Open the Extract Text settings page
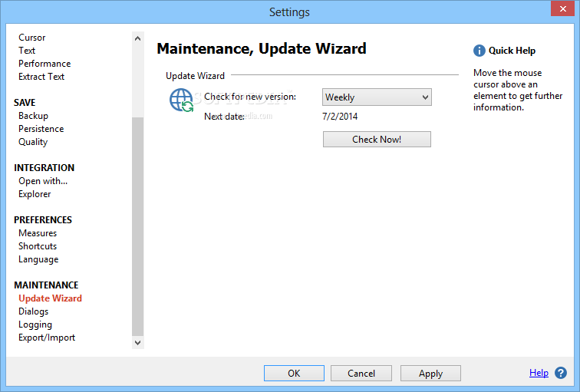Viewport: 580px width, 392px height. pyautogui.click(x=41, y=77)
